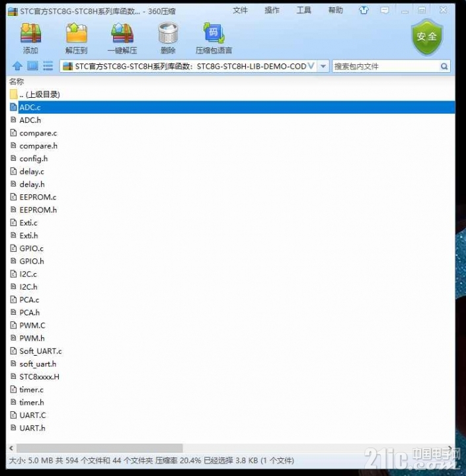Select the .. (上级目录) row
Screen dimensions: 466x476
(x=231, y=95)
